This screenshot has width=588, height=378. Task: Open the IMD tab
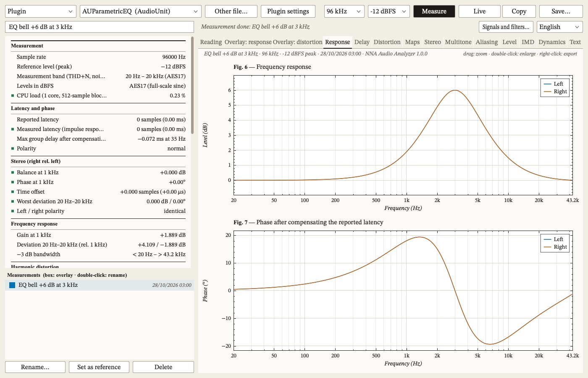(528, 42)
